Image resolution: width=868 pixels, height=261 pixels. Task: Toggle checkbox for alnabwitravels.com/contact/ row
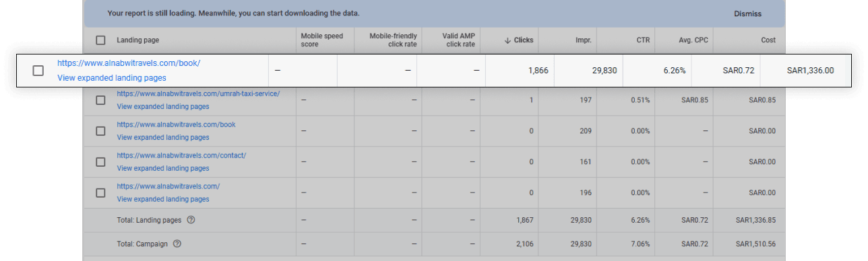tap(100, 162)
